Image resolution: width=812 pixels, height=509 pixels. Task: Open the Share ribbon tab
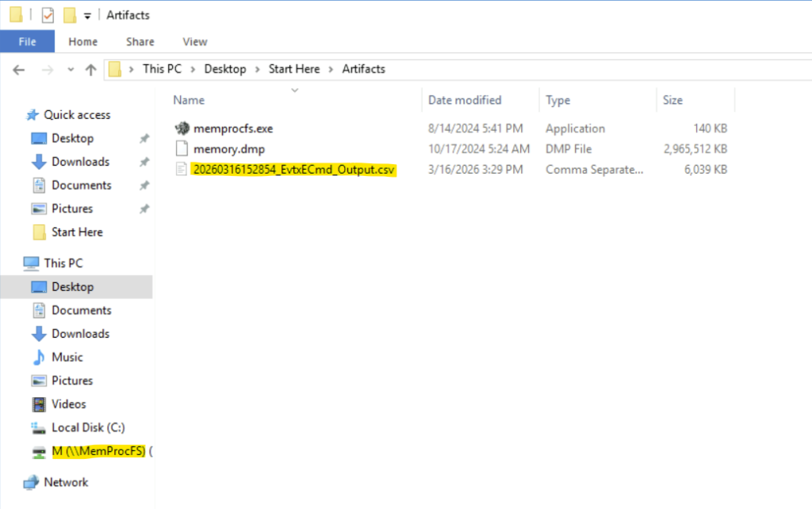(140, 42)
